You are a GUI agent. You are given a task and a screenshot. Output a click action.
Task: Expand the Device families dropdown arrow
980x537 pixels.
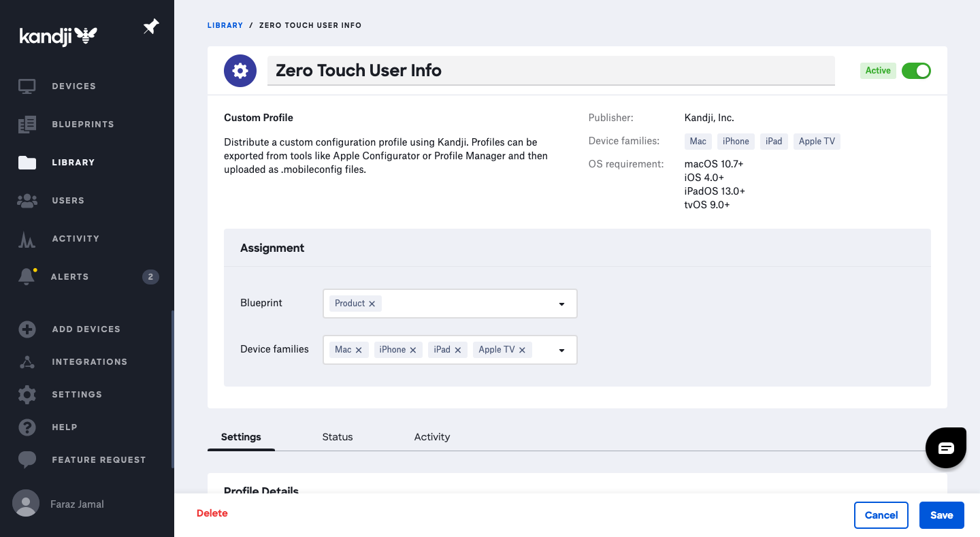coord(561,351)
